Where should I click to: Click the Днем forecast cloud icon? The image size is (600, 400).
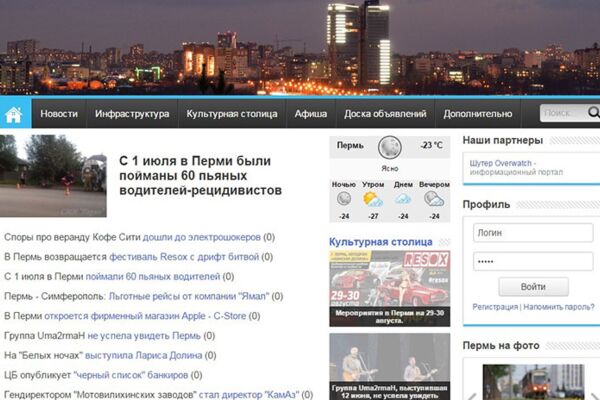pyautogui.click(x=403, y=199)
